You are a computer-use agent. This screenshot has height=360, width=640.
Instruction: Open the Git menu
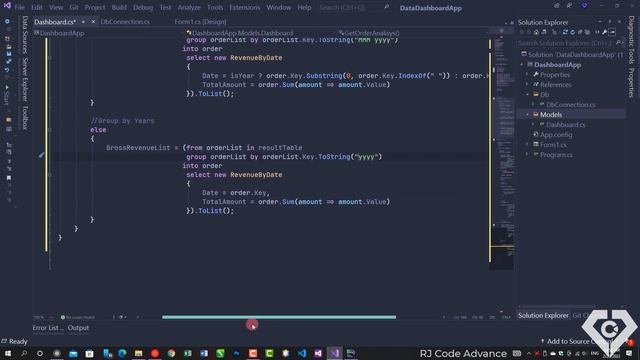(73, 7)
